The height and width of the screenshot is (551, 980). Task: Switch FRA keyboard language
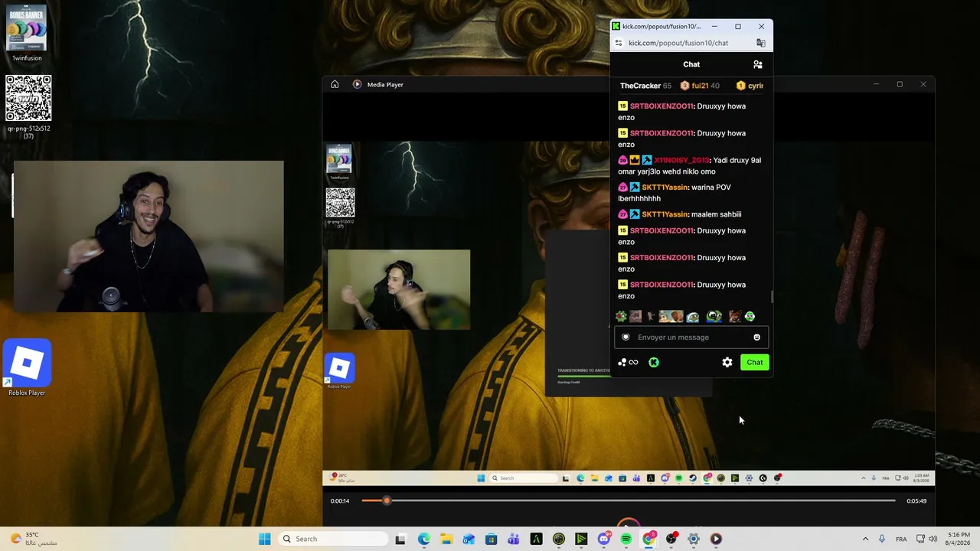[901, 539]
